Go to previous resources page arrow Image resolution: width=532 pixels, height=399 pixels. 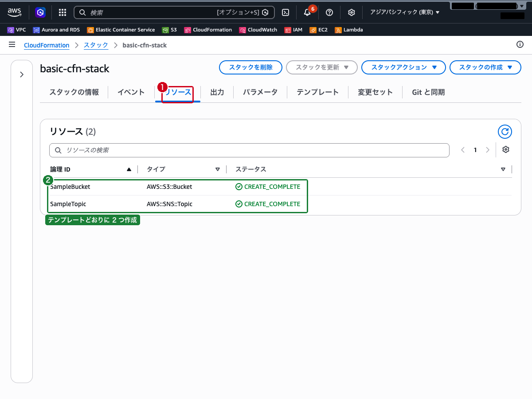(x=463, y=150)
